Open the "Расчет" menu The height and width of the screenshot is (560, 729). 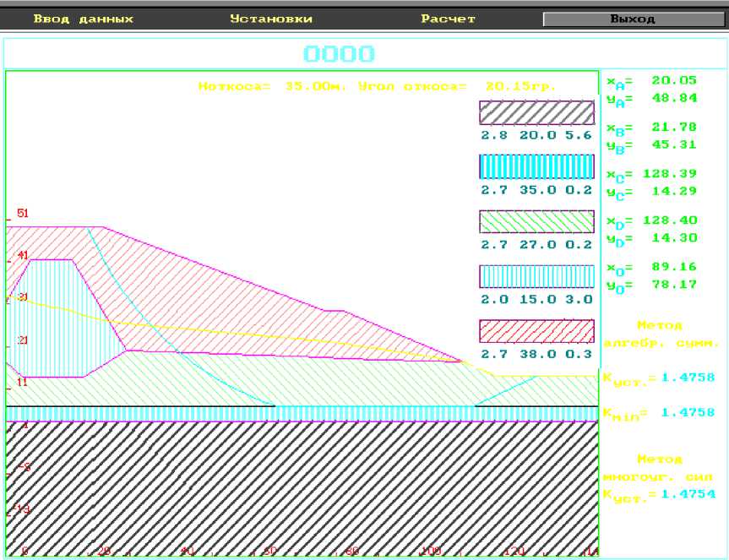[x=448, y=19]
